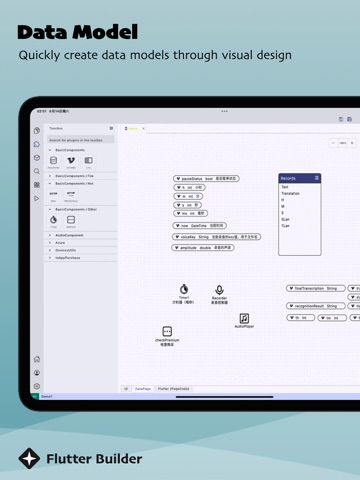Expand the InAppPurchase section
This screenshot has width=360, height=480.
(x=81, y=258)
